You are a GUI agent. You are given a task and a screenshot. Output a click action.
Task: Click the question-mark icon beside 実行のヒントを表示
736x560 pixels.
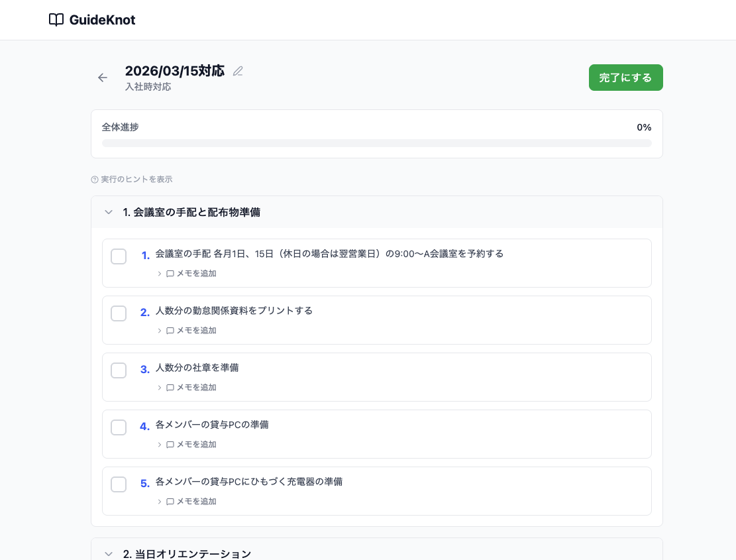tap(93, 179)
